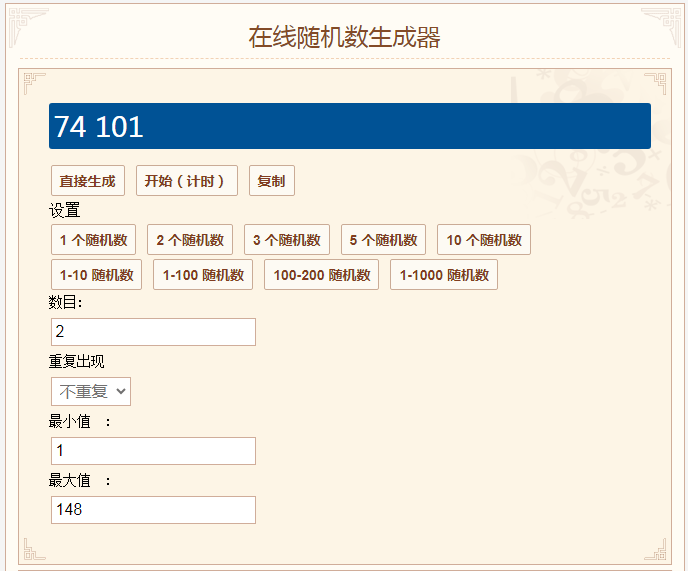Apply the 1-10 随机数 range preset
This screenshot has width=688, height=571.
pos(96,275)
